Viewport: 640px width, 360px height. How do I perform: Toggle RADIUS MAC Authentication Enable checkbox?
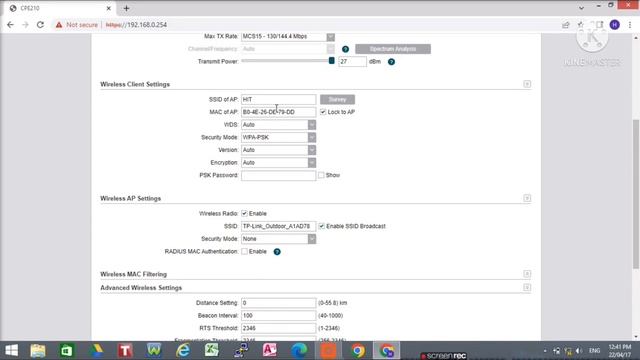click(x=244, y=251)
